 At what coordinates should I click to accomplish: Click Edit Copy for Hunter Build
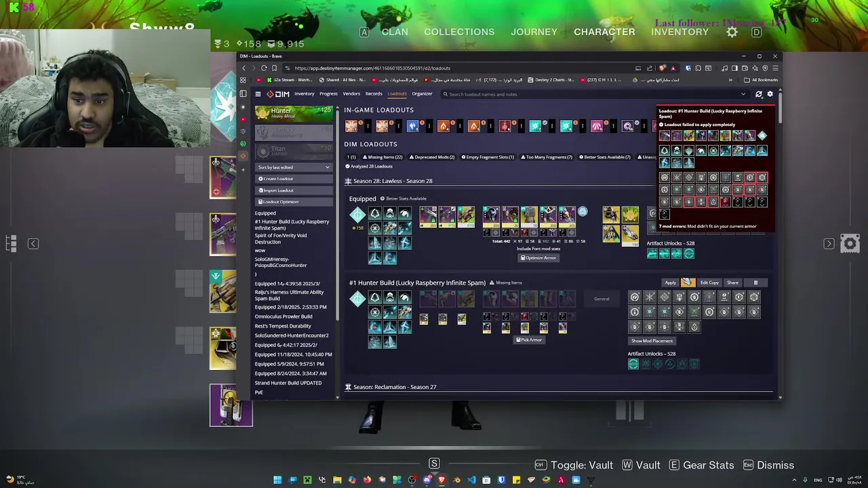pyautogui.click(x=709, y=283)
